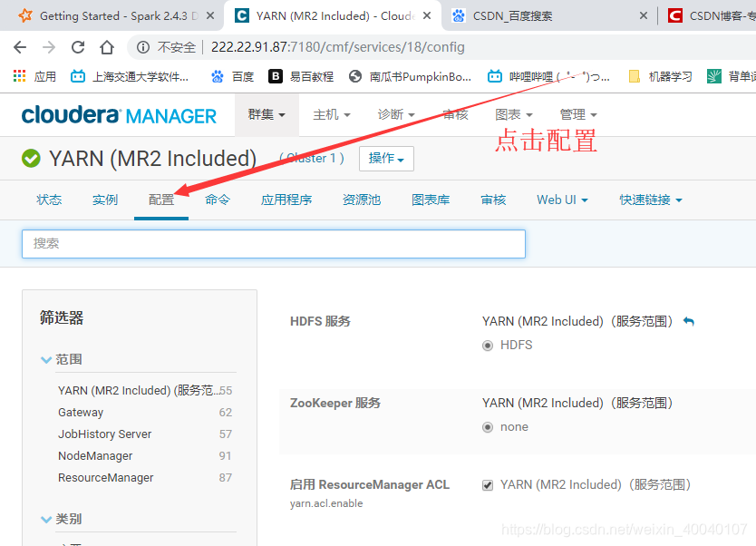This screenshot has height=546, width=756.
Task: Revert HDFS 服务 setting with undo arrow
Action: pos(689,322)
